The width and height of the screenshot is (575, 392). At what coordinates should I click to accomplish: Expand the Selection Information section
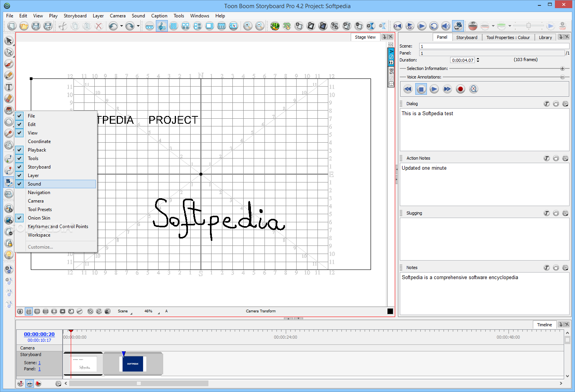click(x=563, y=68)
